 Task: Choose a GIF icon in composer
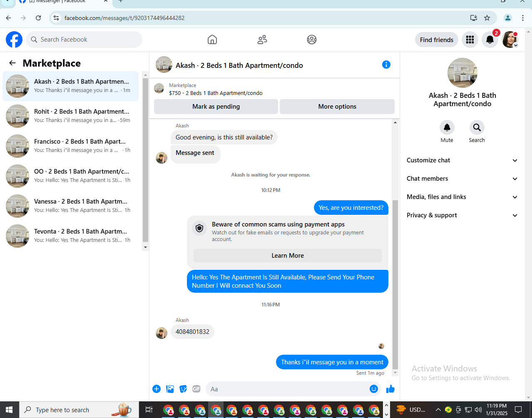tap(196, 389)
